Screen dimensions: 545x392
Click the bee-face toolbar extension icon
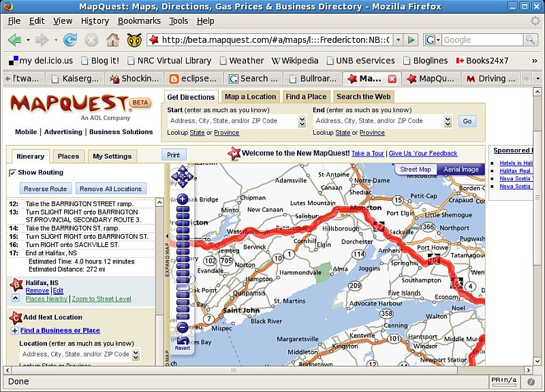pos(134,40)
